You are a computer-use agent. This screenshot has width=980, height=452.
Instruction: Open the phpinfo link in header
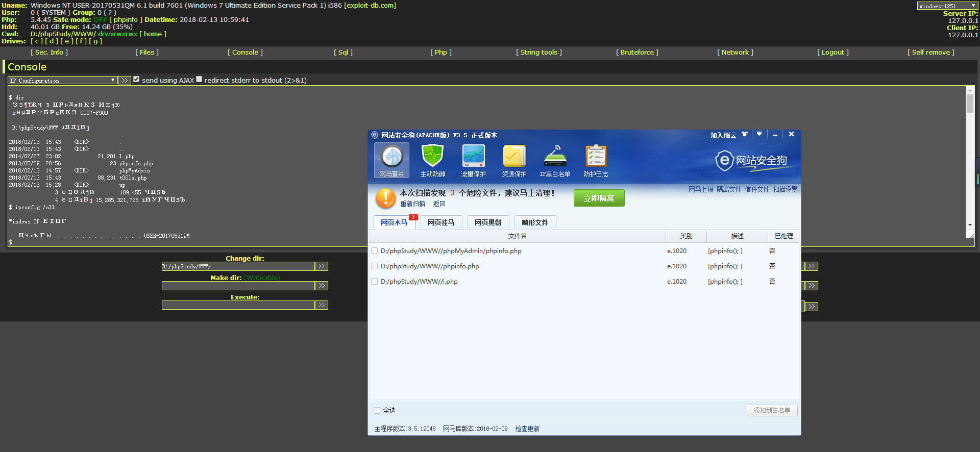[x=126, y=19]
